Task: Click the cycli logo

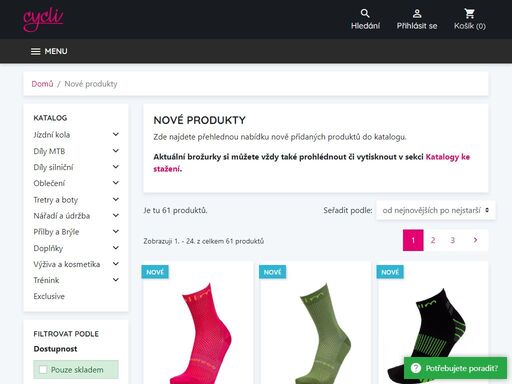Action: 43,19
